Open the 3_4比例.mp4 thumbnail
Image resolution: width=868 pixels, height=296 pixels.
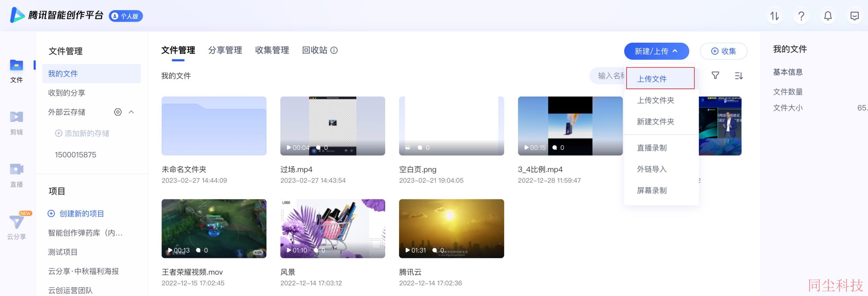point(570,126)
